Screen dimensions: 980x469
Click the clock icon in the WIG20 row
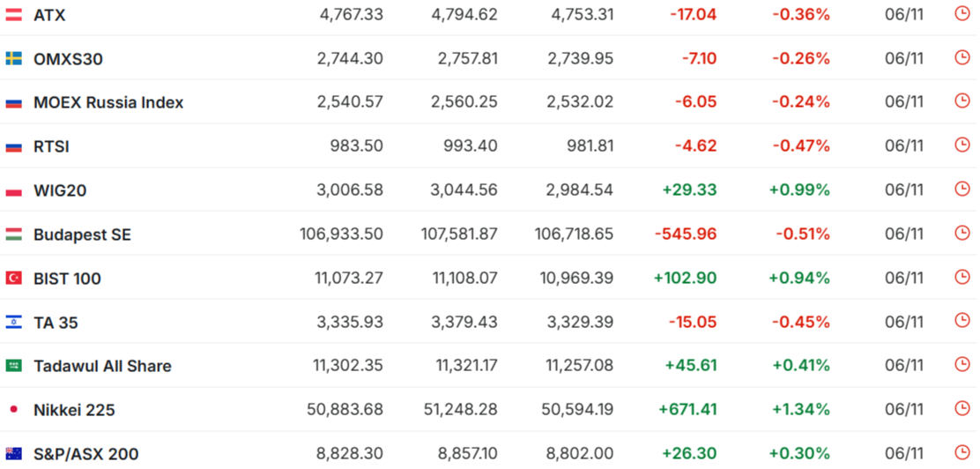(961, 189)
